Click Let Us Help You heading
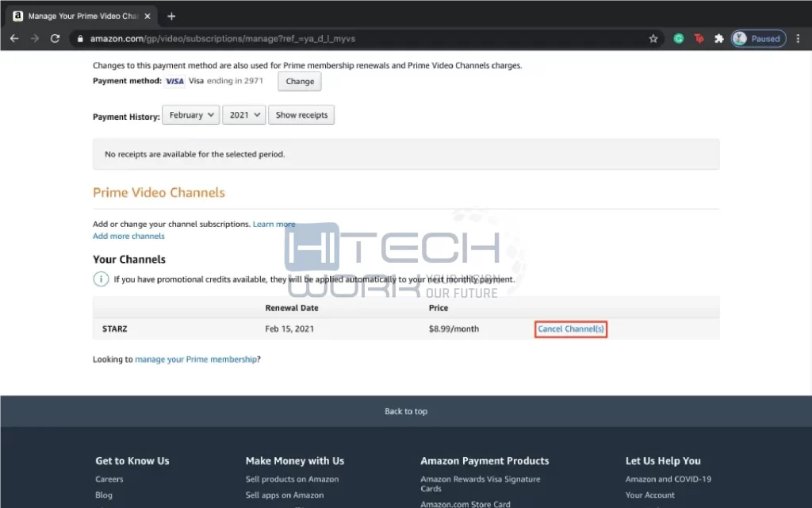 (x=663, y=461)
